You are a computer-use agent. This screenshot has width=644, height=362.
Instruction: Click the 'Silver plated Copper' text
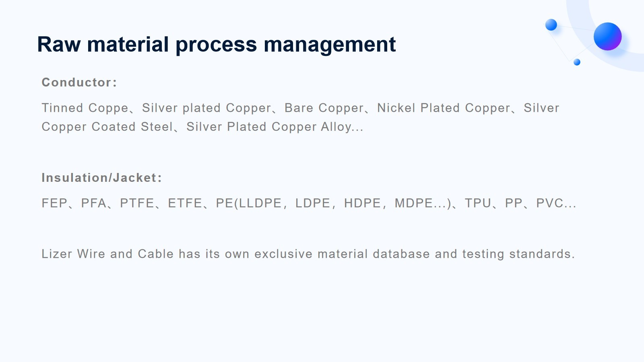click(x=206, y=108)
